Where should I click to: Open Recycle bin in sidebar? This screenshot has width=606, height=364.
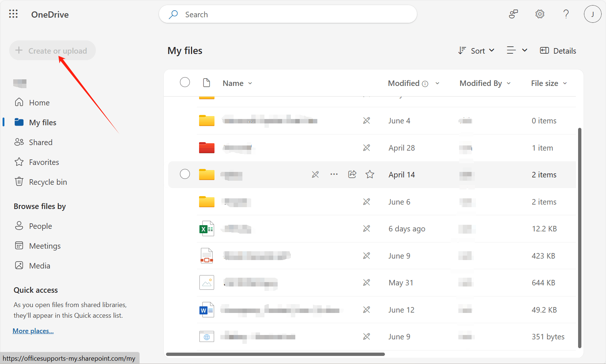[41, 182]
